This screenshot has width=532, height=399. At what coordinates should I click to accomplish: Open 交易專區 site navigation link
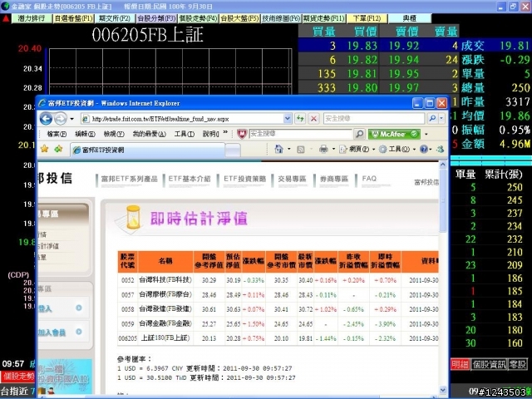[x=292, y=179]
